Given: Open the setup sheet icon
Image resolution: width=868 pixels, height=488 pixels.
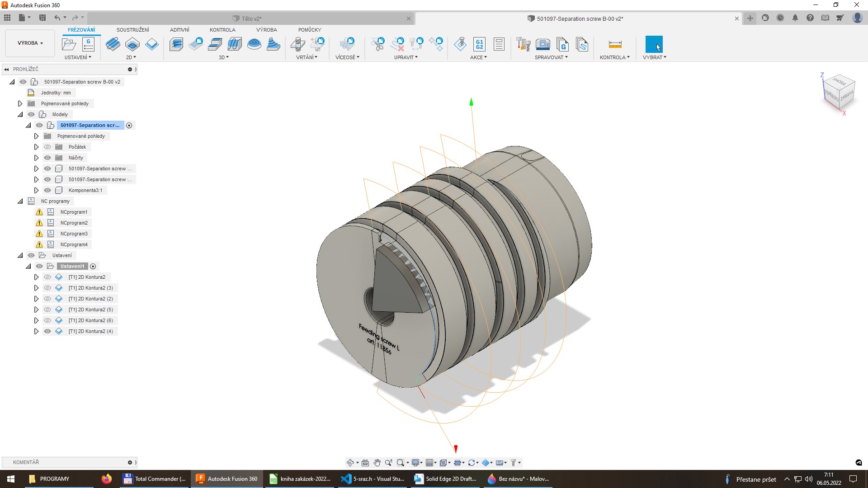Looking at the screenshot, I should click(499, 44).
